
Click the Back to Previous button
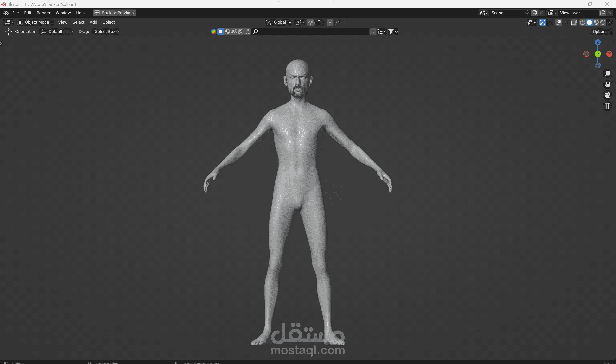[114, 13]
